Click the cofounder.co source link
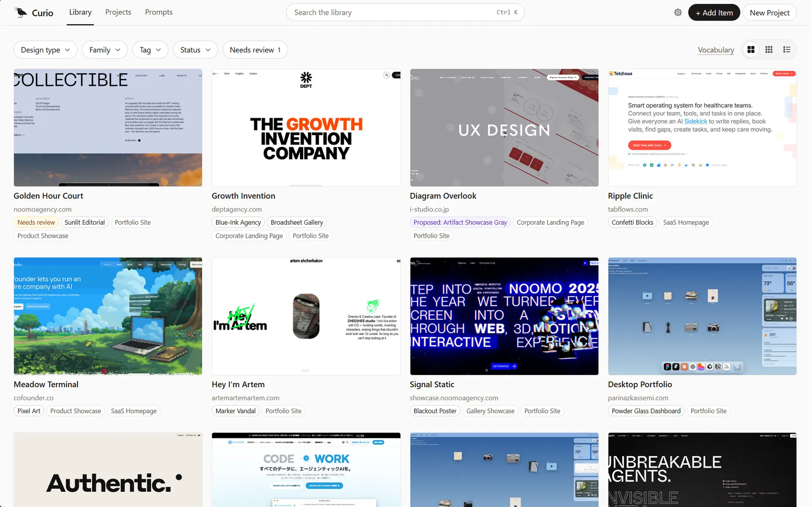 (33, 398)
